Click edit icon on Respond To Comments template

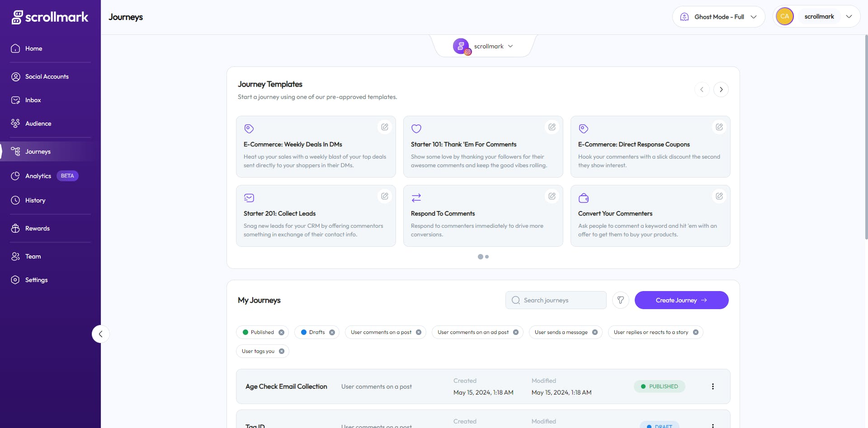point(552,196)
